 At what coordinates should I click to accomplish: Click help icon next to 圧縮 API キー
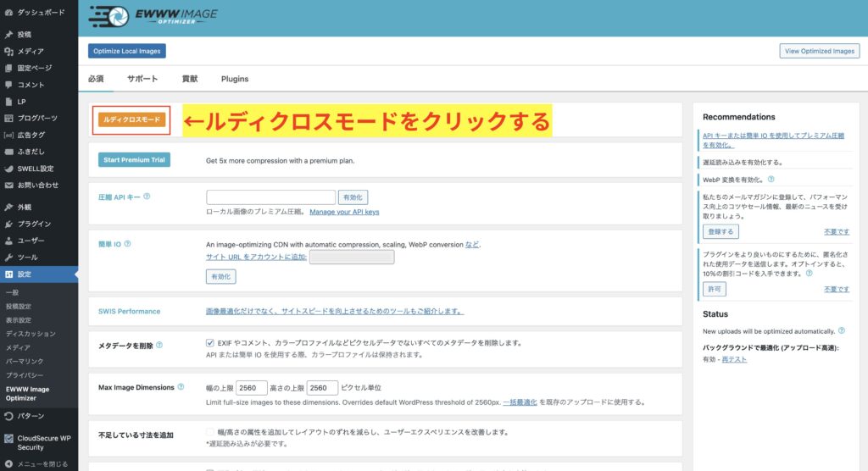[147, 197]
